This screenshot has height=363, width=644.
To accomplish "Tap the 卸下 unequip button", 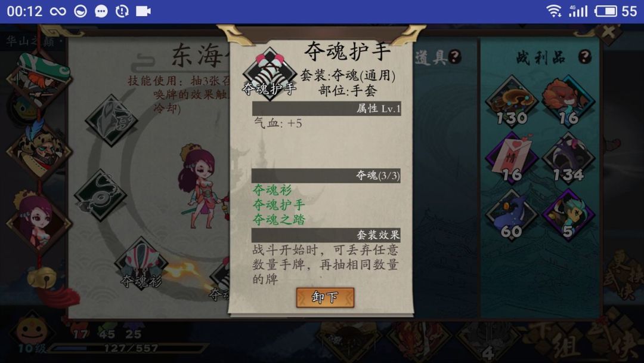I will [325, 297].
